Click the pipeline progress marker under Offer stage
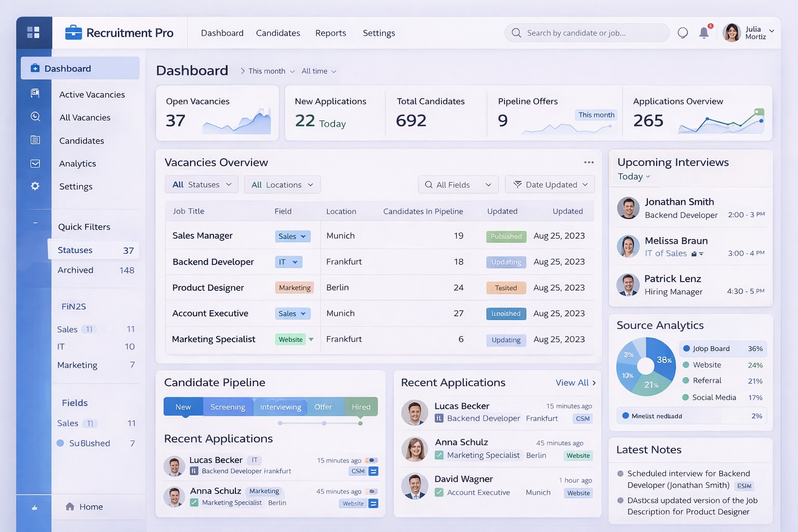Screen dimensions: 798x532 click(324, 423)
